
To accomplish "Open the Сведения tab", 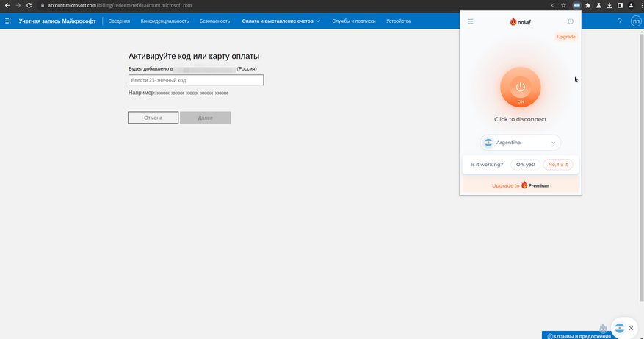I will pos(119,21).
